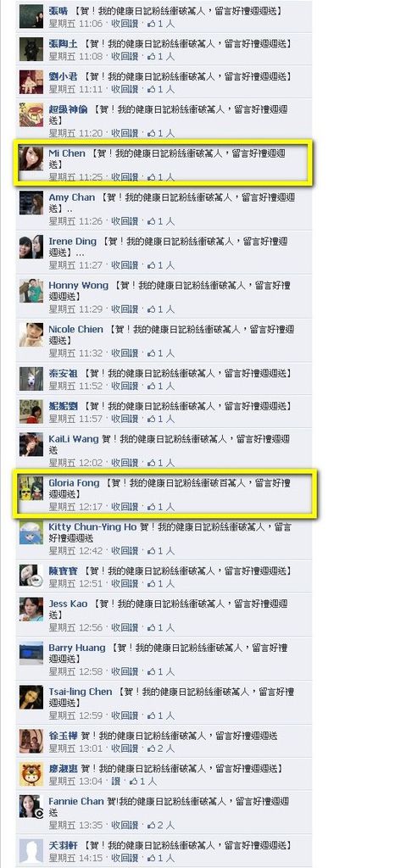Image resolution: width=395 pixels, height=868 pixels.
Task: Open Gloria Fong's avatar thumbnail
Action: point(31,488)
